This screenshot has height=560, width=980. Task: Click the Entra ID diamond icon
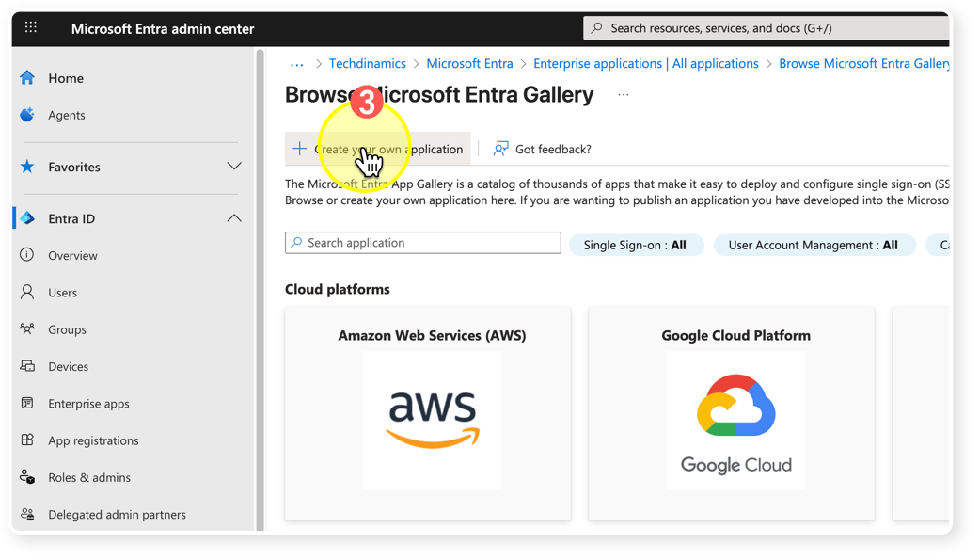click(x=27, y=218)
